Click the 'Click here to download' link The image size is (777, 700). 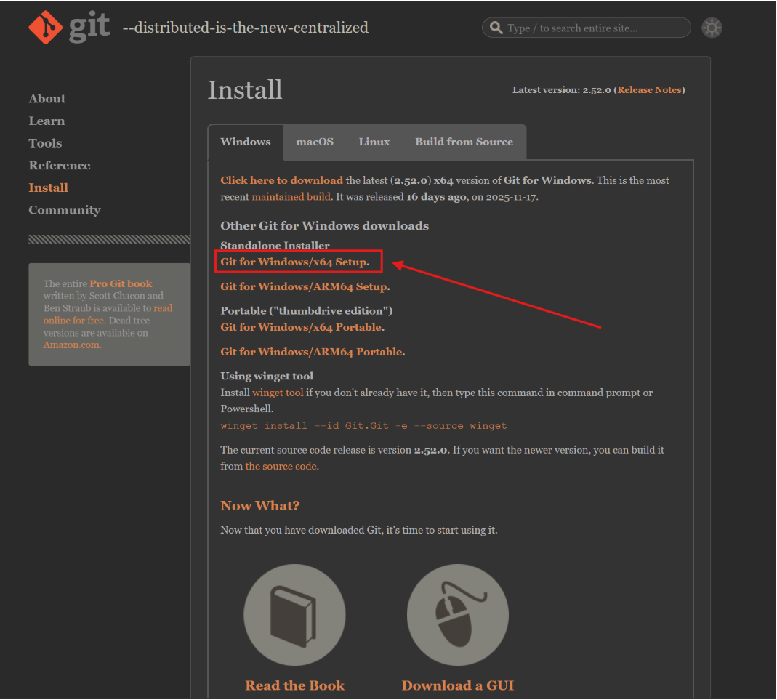281,180
